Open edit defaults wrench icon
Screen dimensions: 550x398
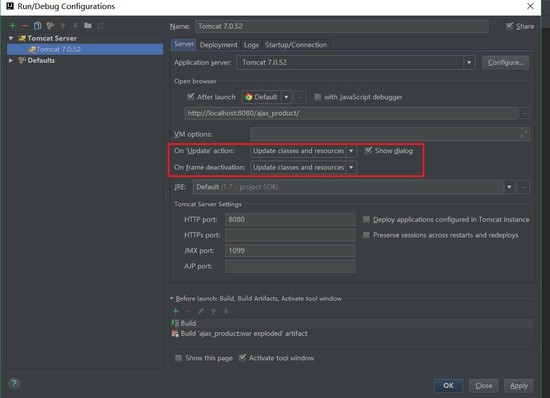pos(50,26)
